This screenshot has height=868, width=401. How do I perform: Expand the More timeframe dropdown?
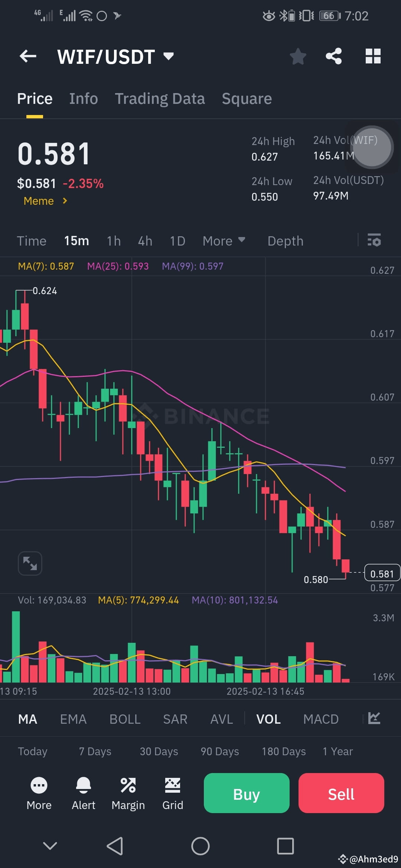(x=224, y=241)
